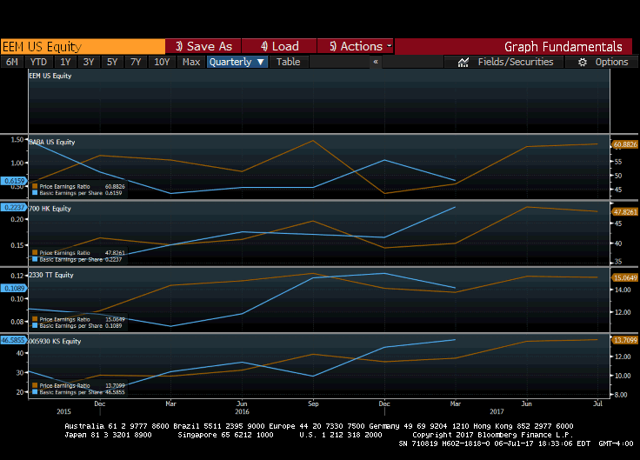
Task: Select the 10Y time range
Action: tap(162, 62)
